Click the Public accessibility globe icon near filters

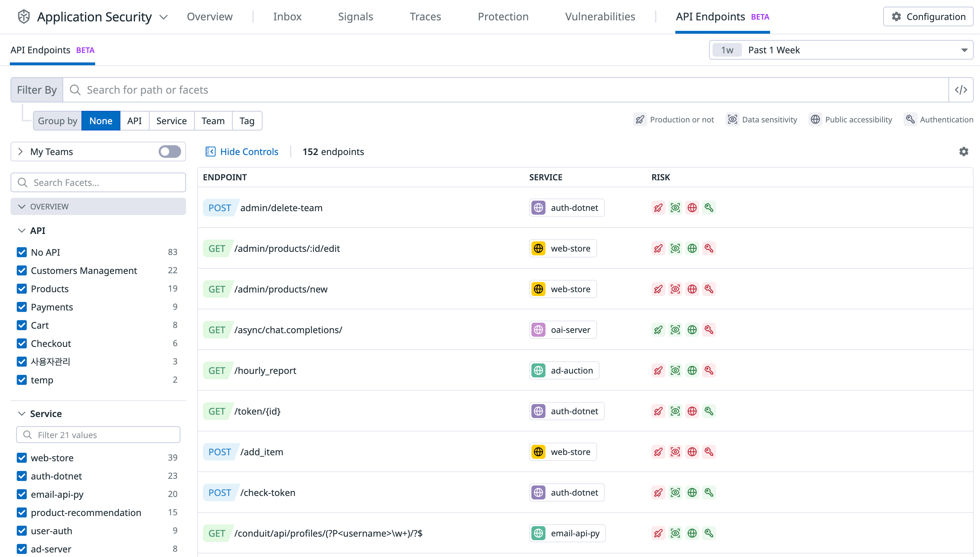815,119
